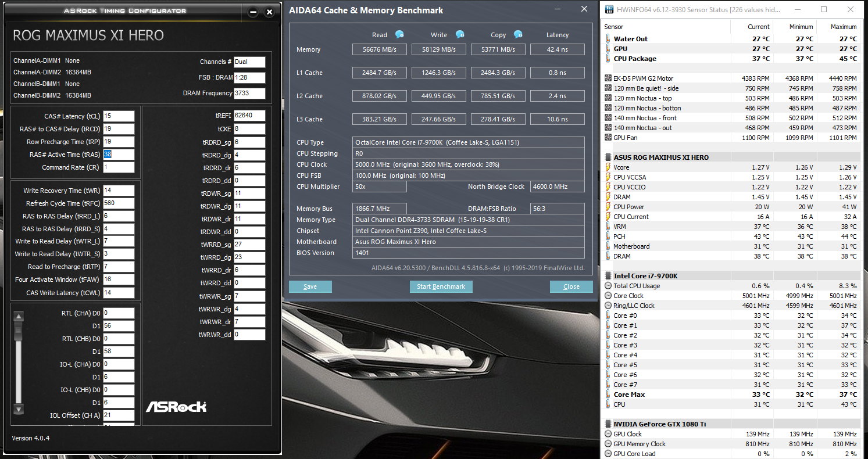This screenshot has height=459, width=868.
Task: Click the Memory Latency result 42.4 ns
Action: pos(558,49)
